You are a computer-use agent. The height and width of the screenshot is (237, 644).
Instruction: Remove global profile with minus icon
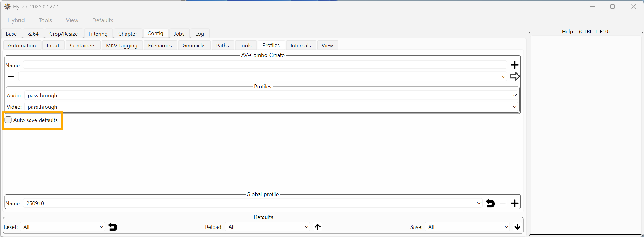503,203
